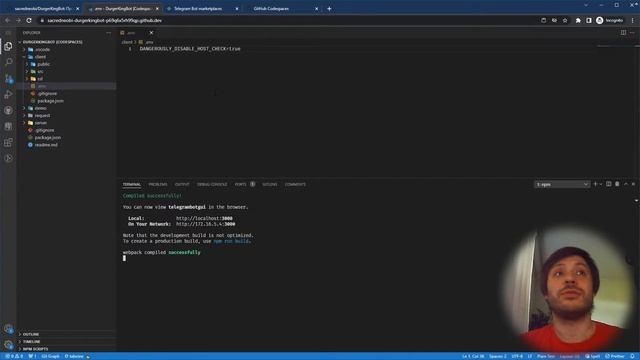Open a new browser tab
The width and height of the screenshot is (640, 360).
329,9
